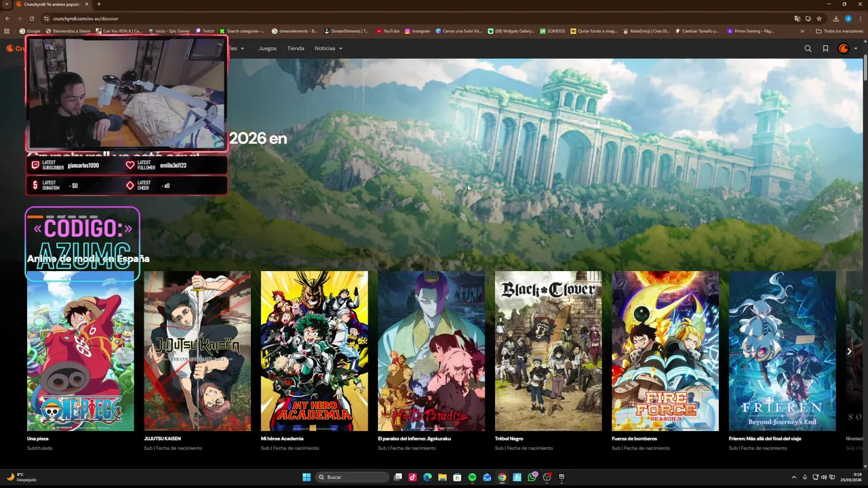Open the Crunchyroll watchlist bookmark icon
Viewport: 868px width, 488px height.
pos(825,49)
